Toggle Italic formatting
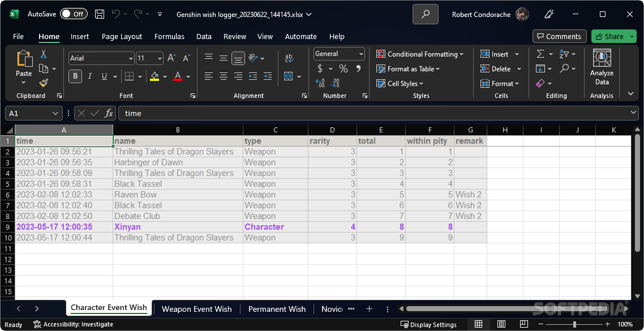The width and height of the screenshot is (644, 331). pos(89,76)
